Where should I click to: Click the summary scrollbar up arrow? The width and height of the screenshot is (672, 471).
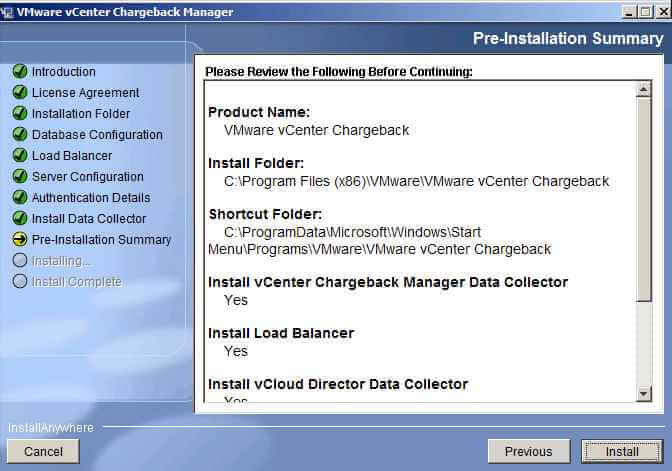pos(643,90)
